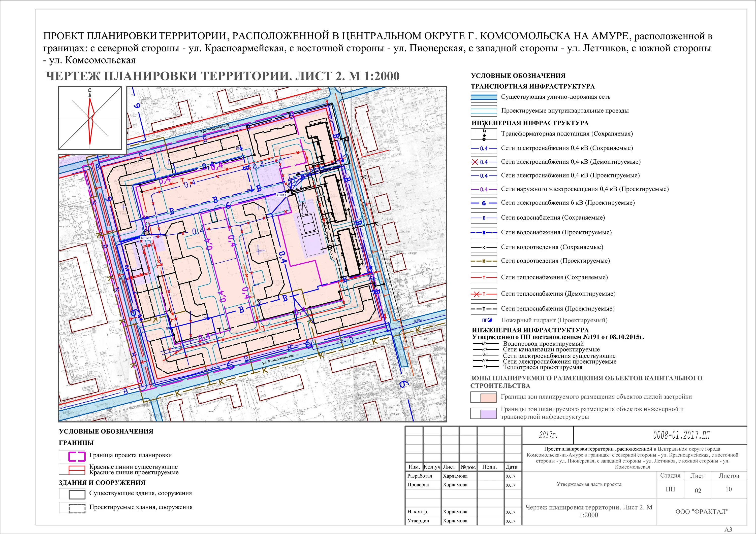Click the outdoor lighting 0,4 kV magenta symbol
The height and width of the screenshot is (534, 756).
tap(484, 190)
